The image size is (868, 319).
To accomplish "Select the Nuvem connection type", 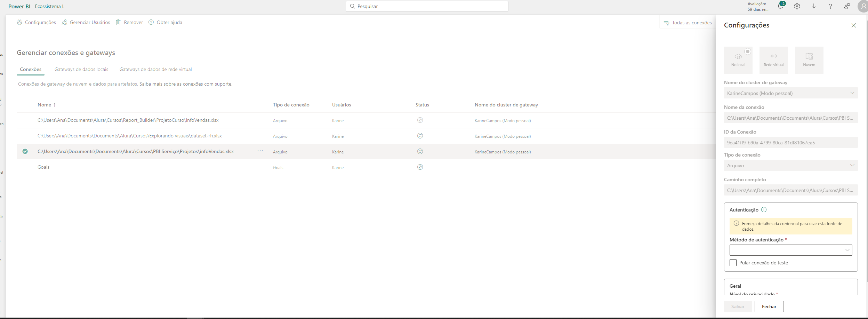I will [809, 60].
